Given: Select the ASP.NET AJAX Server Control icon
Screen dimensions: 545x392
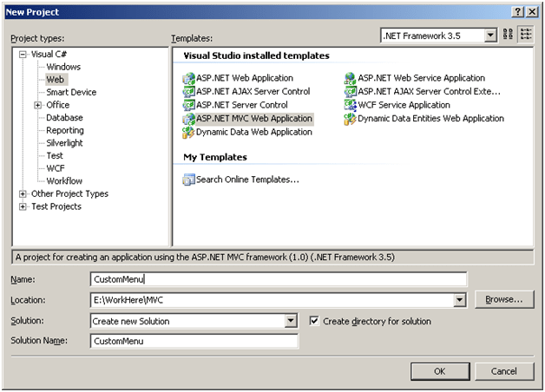Looking at the screenshot, I should coord(188,92).
